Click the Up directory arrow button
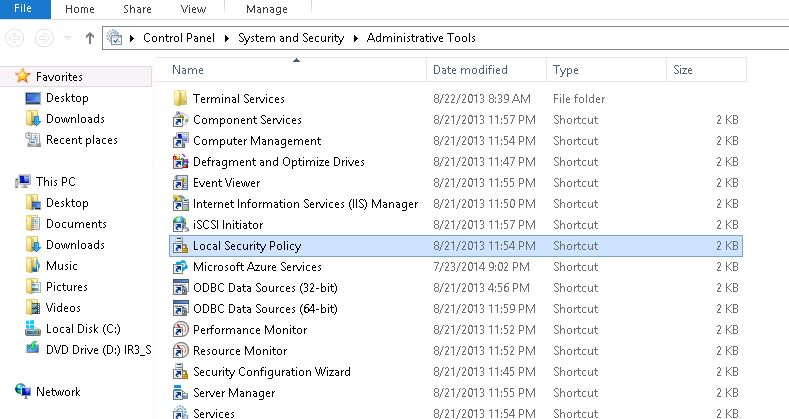This screenshot has width=789, height=419. coord(90,38)
